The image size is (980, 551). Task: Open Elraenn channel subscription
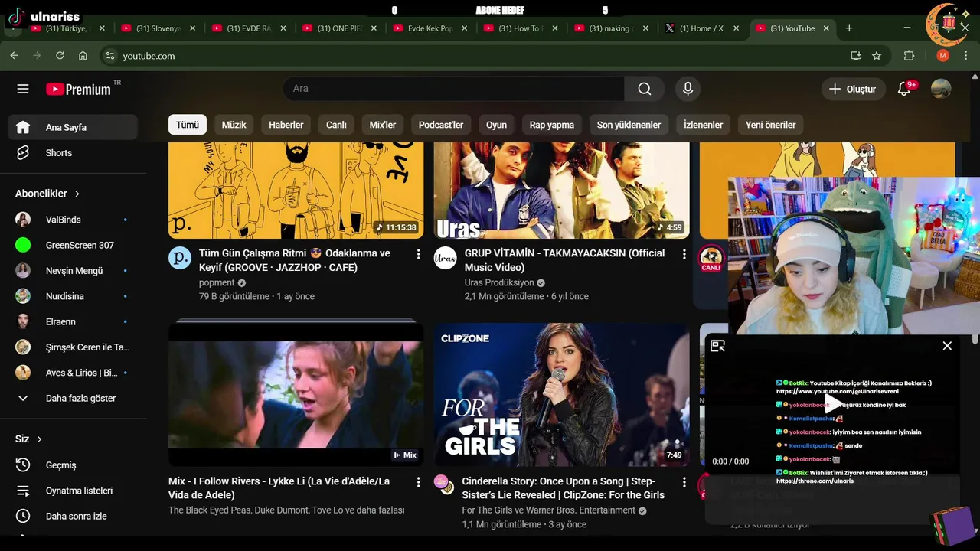73,321
